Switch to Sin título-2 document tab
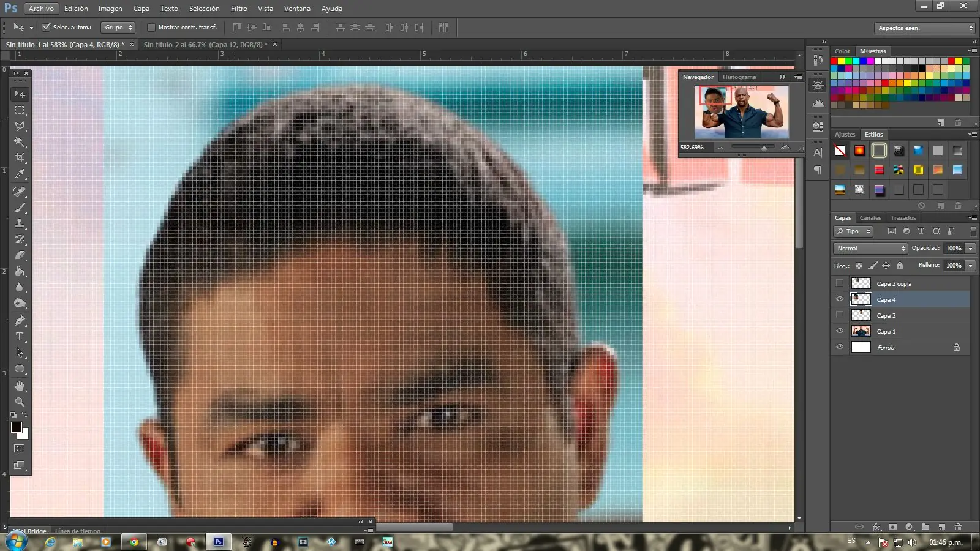Viewport: 980px width, 551px height. tap(205, 45)
